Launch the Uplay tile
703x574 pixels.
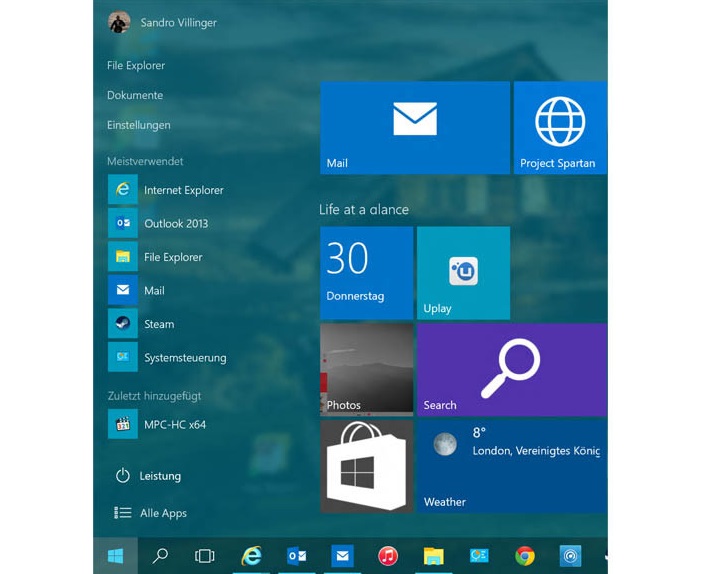(x=463, y=273)
